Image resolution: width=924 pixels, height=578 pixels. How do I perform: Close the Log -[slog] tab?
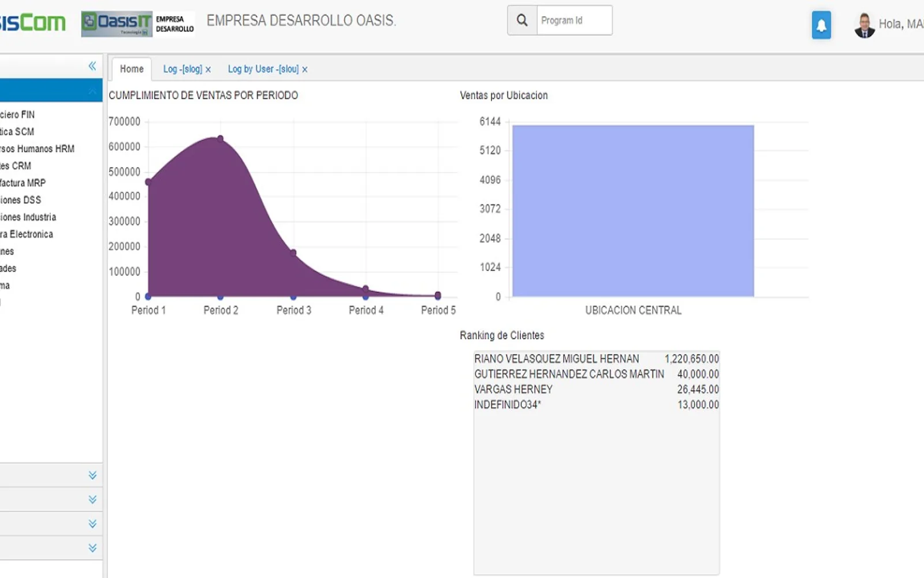208,69
